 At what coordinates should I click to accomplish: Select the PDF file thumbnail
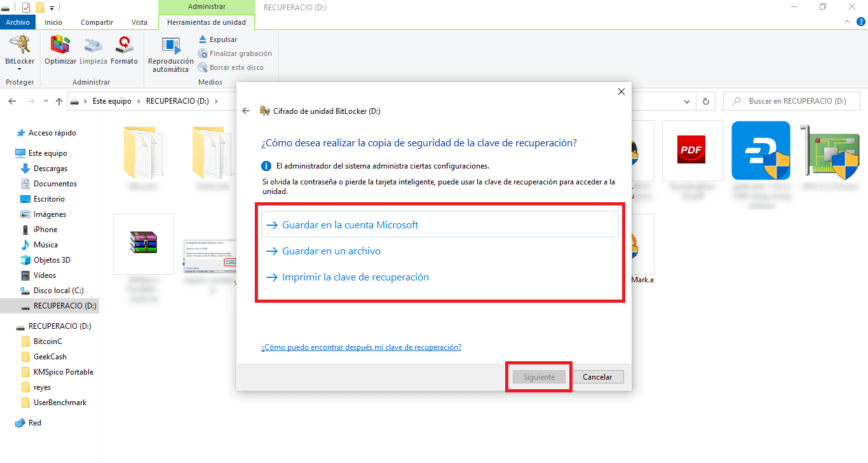click(x=693, y=151)
